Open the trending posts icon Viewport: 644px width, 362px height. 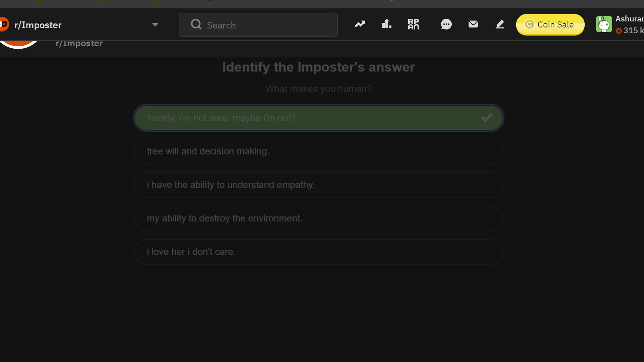coord(360,24)
